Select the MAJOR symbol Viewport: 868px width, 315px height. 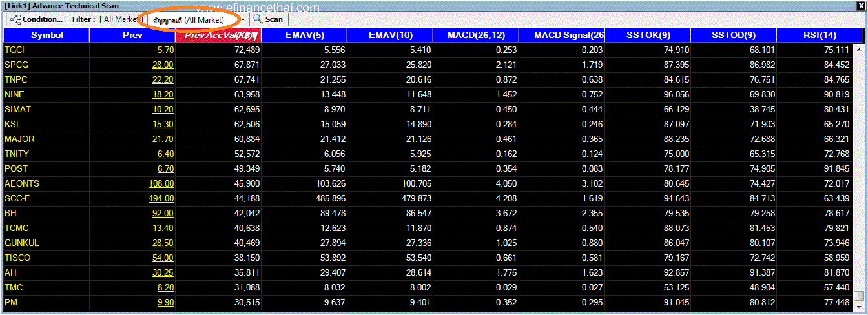[x=20, y=139]
